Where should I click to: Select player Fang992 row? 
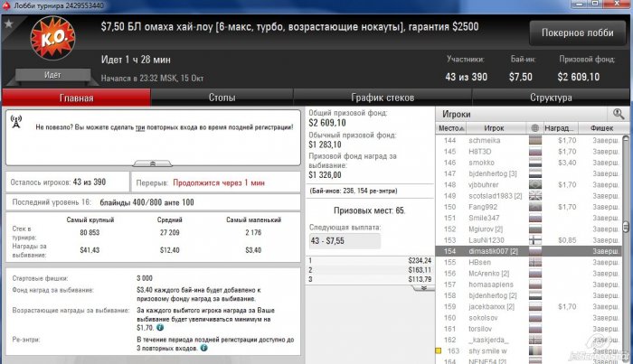click(x=528, y=207)
